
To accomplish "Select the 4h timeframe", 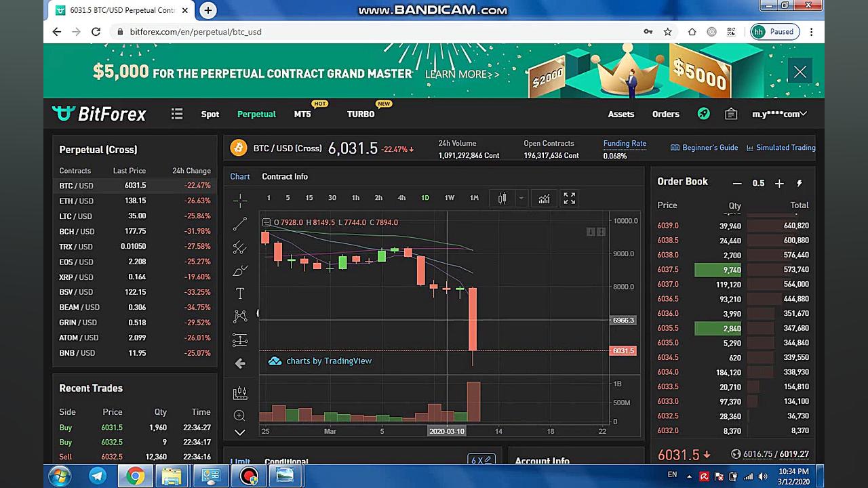I will 401,198.
